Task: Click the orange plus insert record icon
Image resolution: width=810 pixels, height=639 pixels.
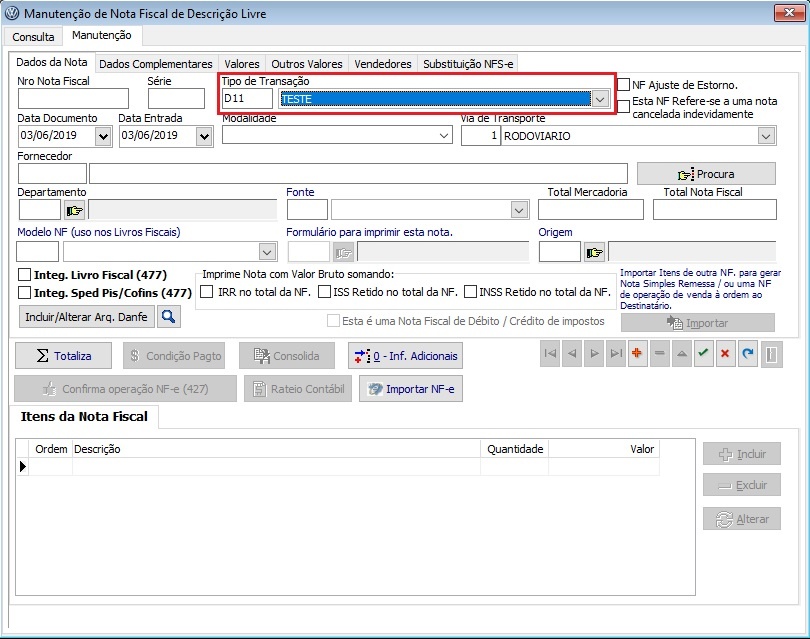Action: pyautogui.click(x=637, y=355)
